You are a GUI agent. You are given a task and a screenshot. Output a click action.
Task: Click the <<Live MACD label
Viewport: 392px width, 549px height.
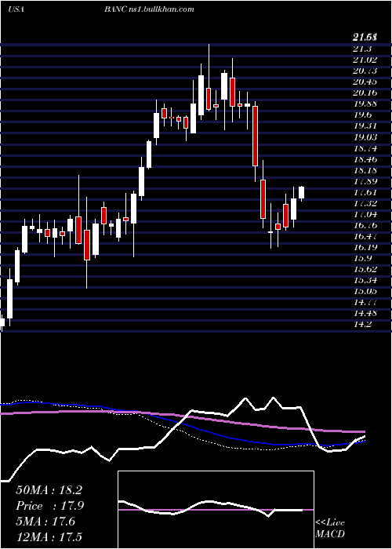point(330,529)
